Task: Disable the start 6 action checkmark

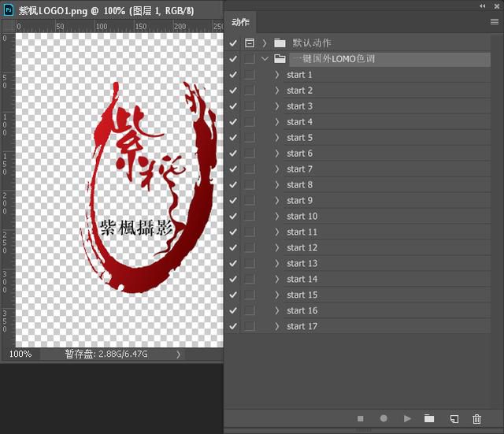Action: tap(233, 154)
